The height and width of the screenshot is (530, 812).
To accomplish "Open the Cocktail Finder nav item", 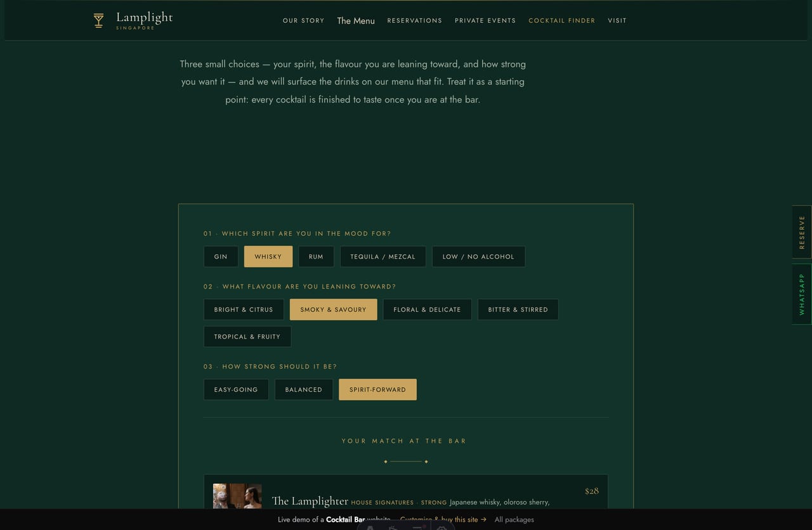I will (562, 21).
